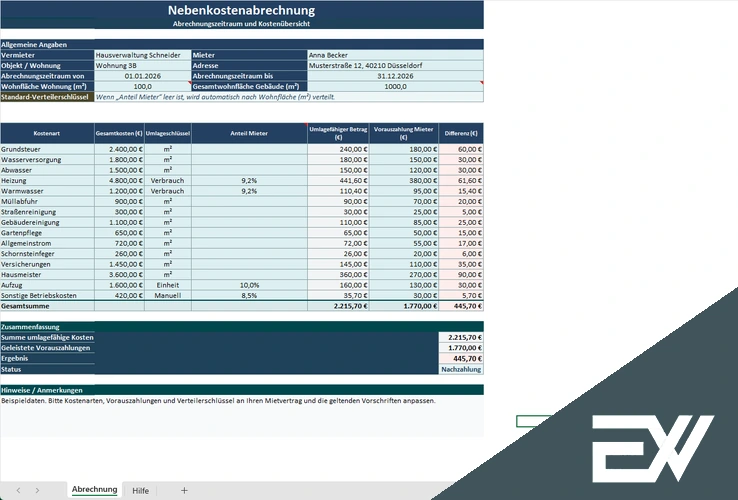Select the 'Summe umlagefähige Kosten' label
The image size is (738, 500).
(x=47, y=337)
